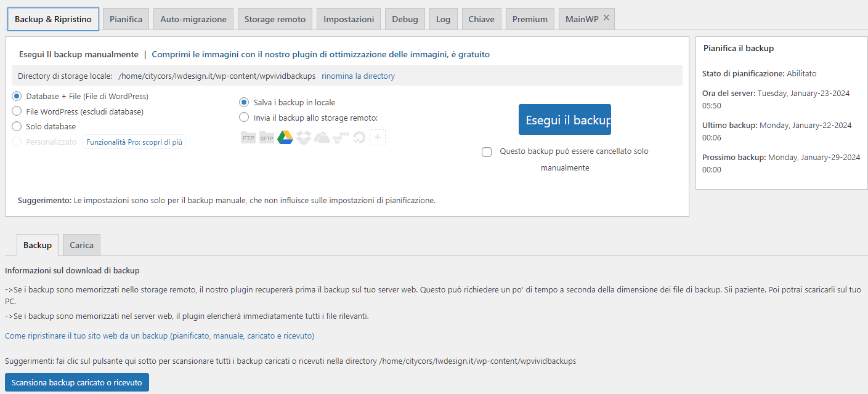This screenshot has height=394, width=868.
Task: Check the manual-deletion-only backup checkbox
Action: click(487, 152)
